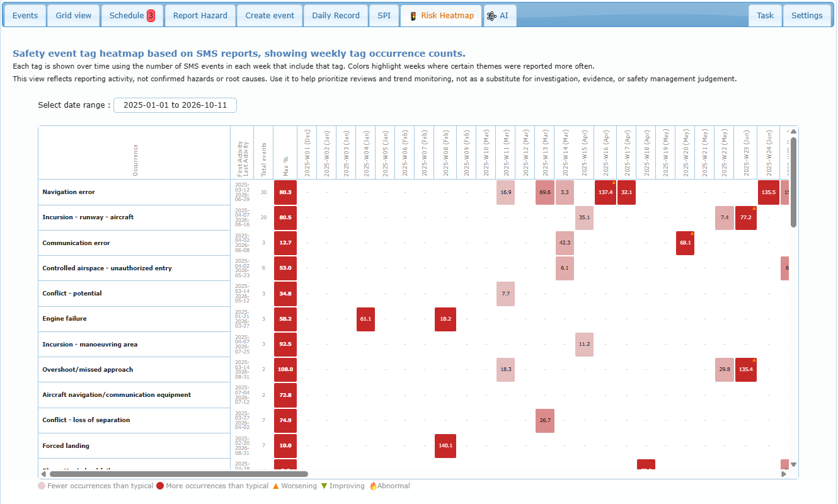838x504 pixels.
Task: Click the flame Abnormal icon in the legend
Action: coord(373,486)
